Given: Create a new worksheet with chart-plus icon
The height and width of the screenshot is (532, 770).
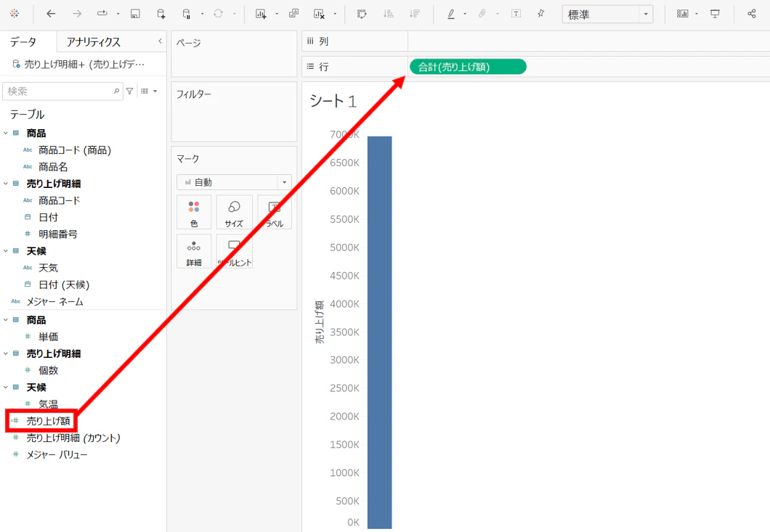Looking at the screenshot, I should 261,14.
